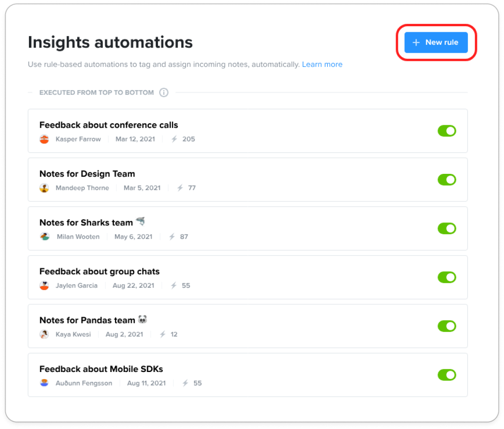The width and height of the screenshot is (504, 429).
Task: Turn off the Notes for Design Team toggle
Action: click(447, 179)
